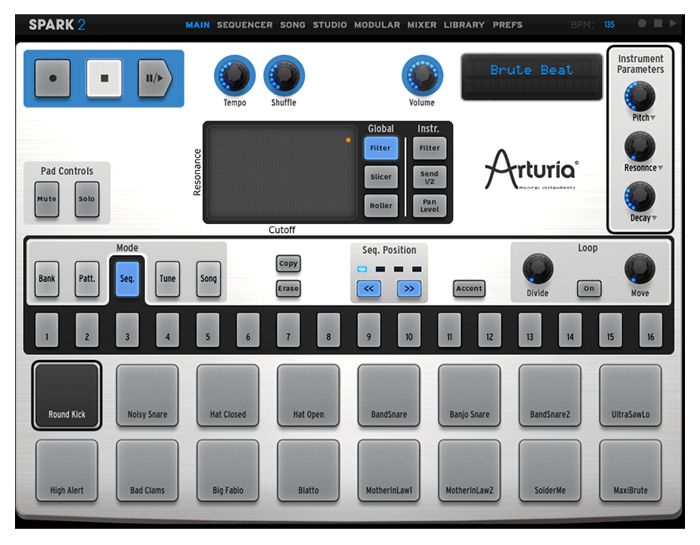Screen dimensions: 700x545
Task: Click the Copy button
Action: pyautogui.click(x=288, y=264)
